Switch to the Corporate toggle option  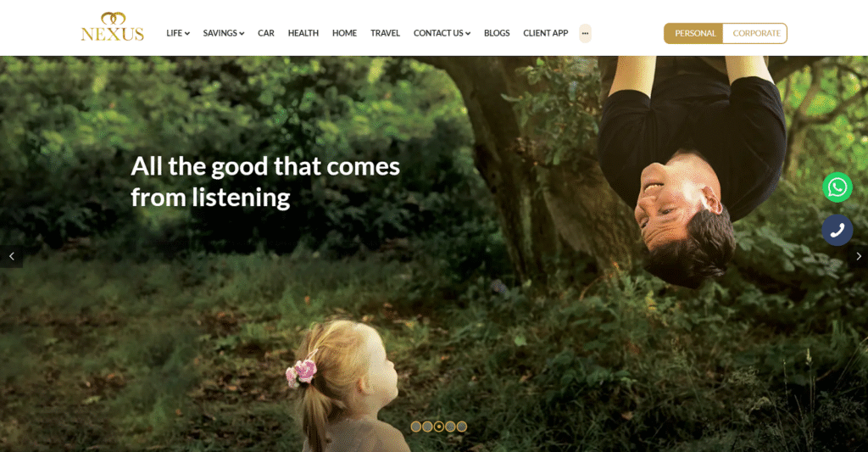pos(755,33)
